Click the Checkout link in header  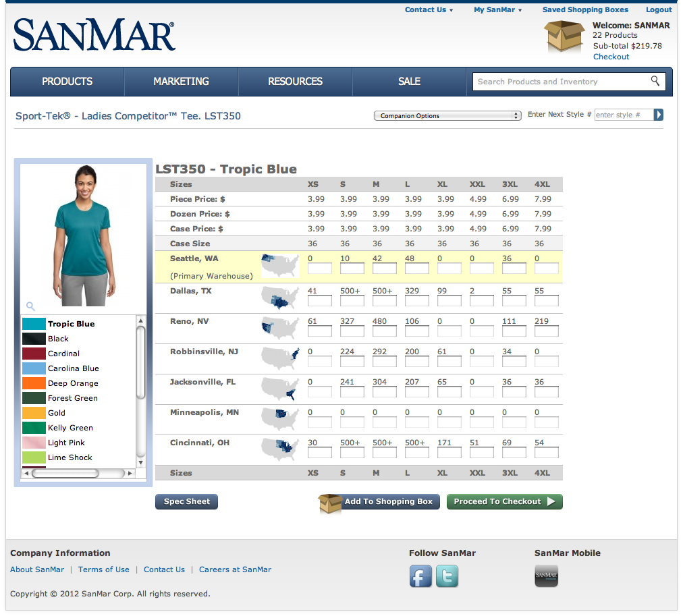[611, 57]
